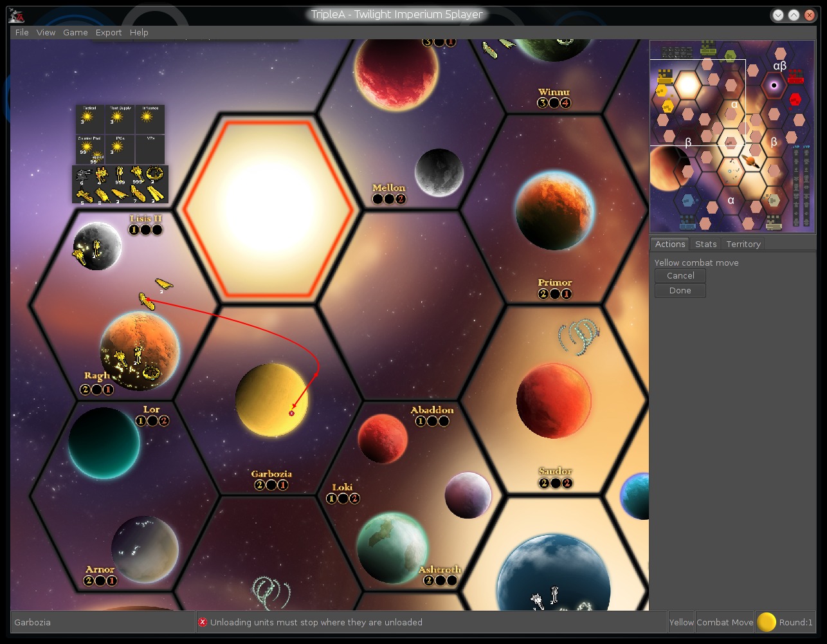Select the yellow ship at route start
This screenshot has height=644, width=827.
click(147, 301)
